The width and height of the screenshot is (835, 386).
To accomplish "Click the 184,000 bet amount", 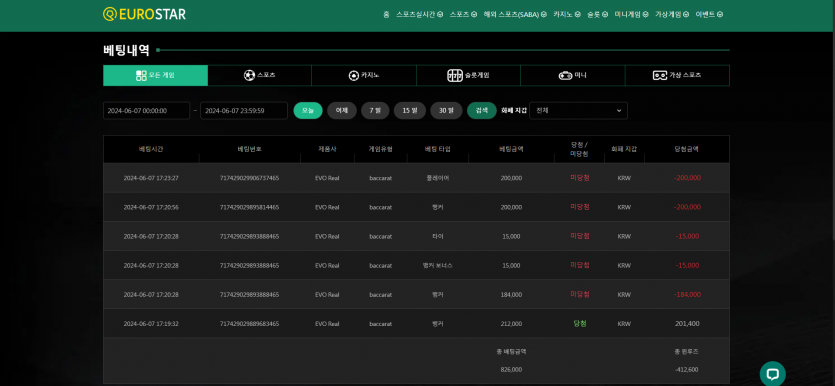I will tap(511, 294).
